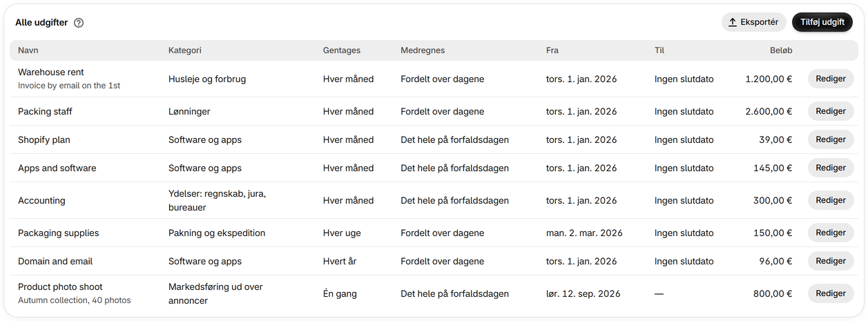
Task: Open Rediger for Domain and email
Action: point(831,261)
